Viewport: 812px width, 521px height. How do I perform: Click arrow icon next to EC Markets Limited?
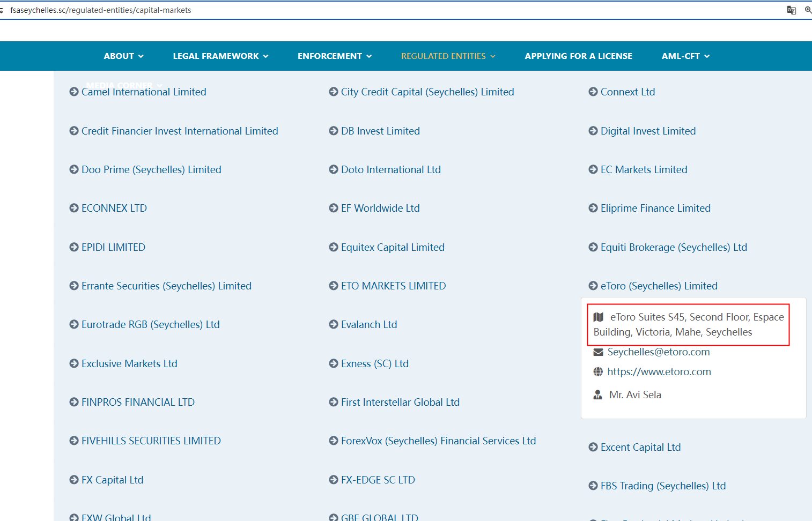tap(593, 169)
